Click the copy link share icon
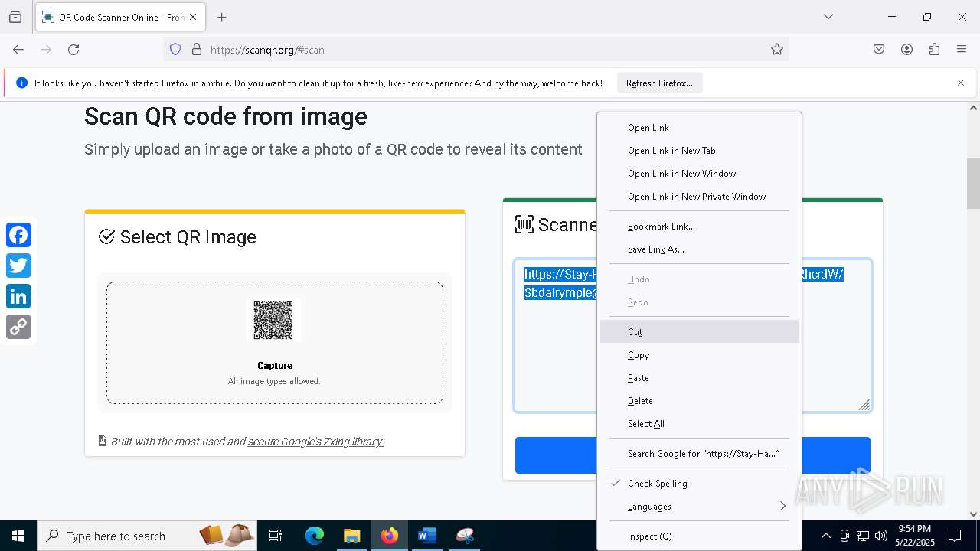This screenshot has height=551, width=980. [x=18, y=327]
